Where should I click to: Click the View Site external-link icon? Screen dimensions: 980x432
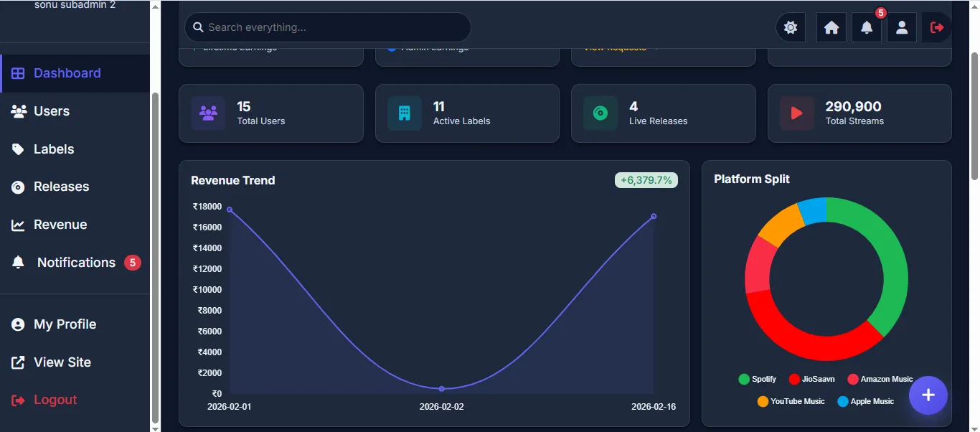(18, 362)
